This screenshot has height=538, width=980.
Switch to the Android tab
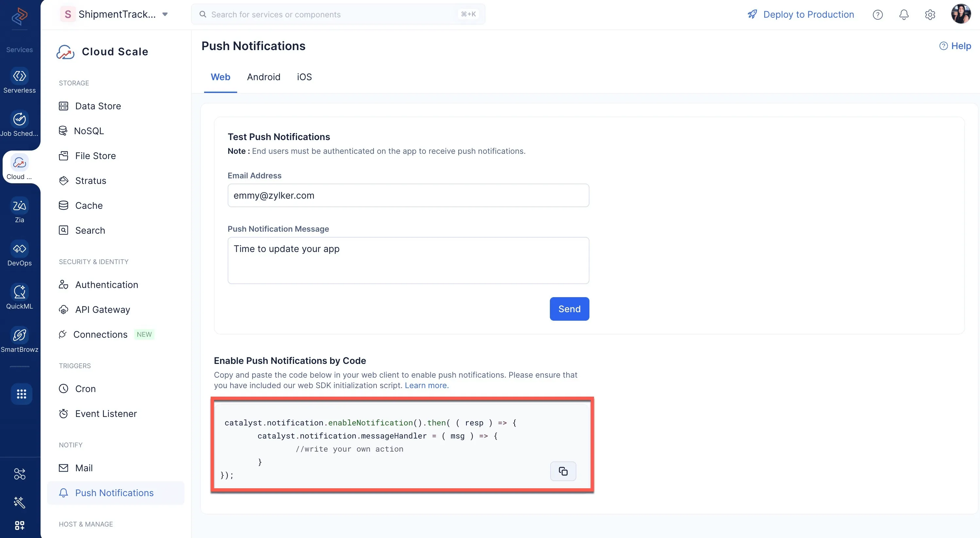(263, 77)
